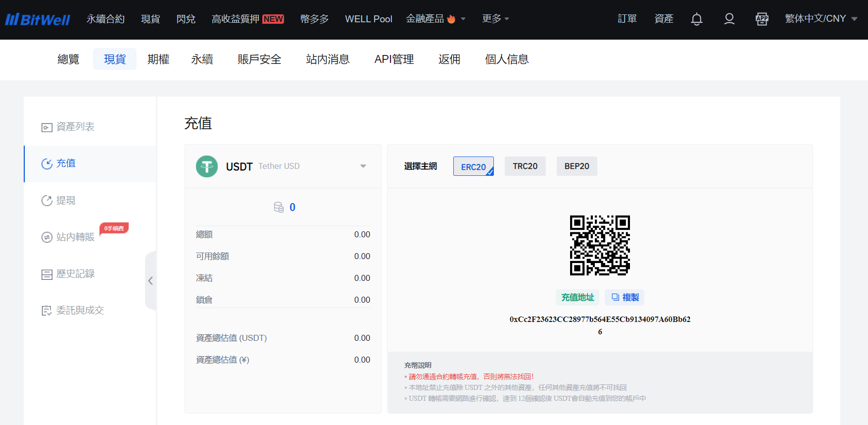This screenshot has width=868, height=425.
Task: Select the ERC20 network
Action: [x=474, y=166]
